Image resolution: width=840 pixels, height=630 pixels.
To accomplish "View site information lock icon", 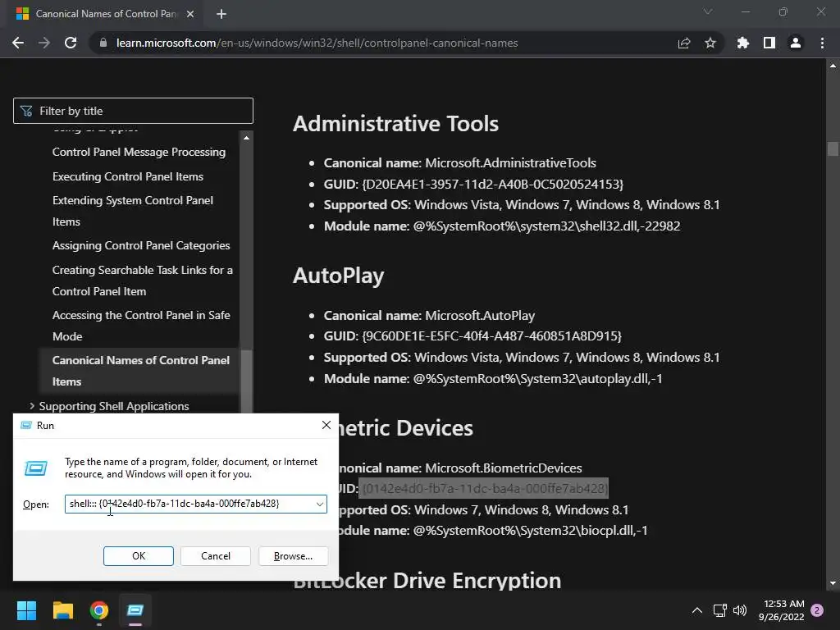I will pyautogui.click(x=103, y=43).
